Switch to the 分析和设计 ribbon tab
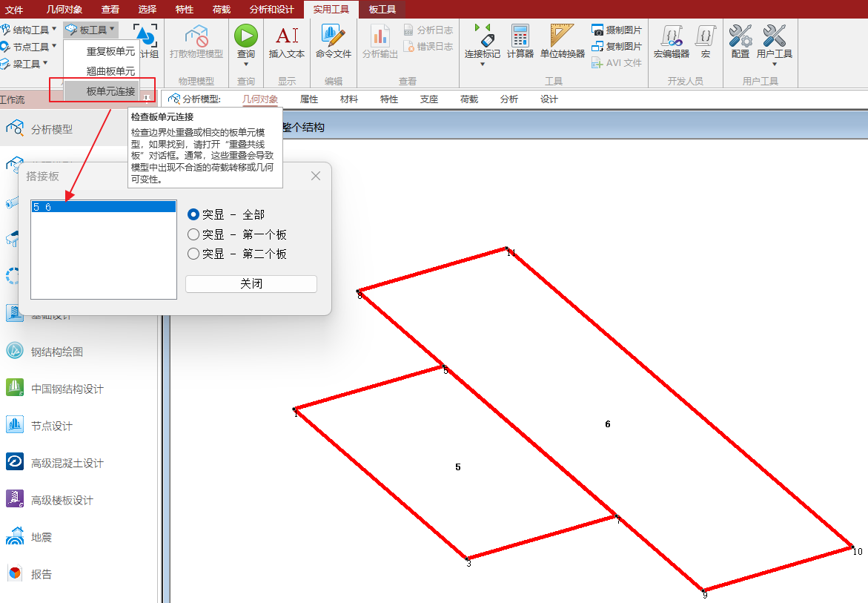Image resolution: width=868 pixels, height=603 pixels. pos(272,10)
